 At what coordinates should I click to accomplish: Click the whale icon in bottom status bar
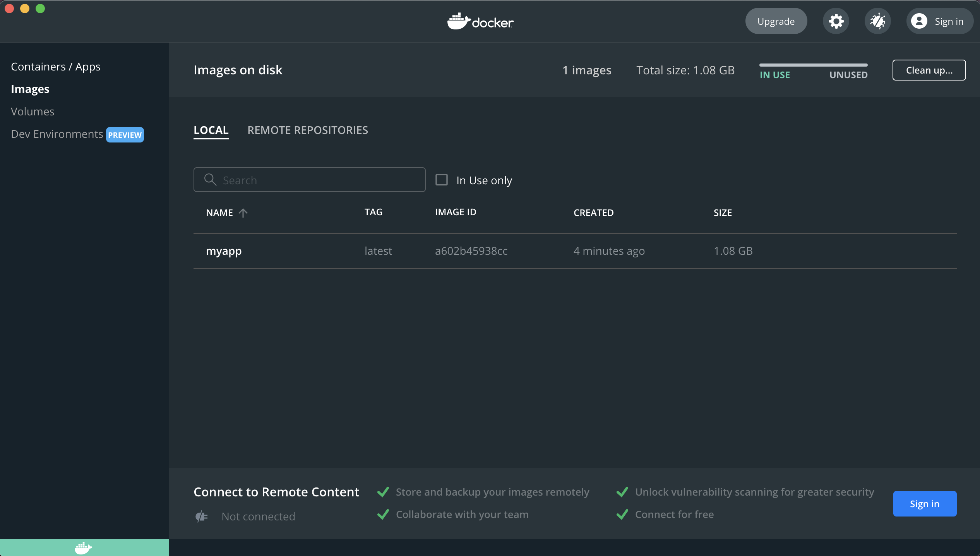[83, 548]
